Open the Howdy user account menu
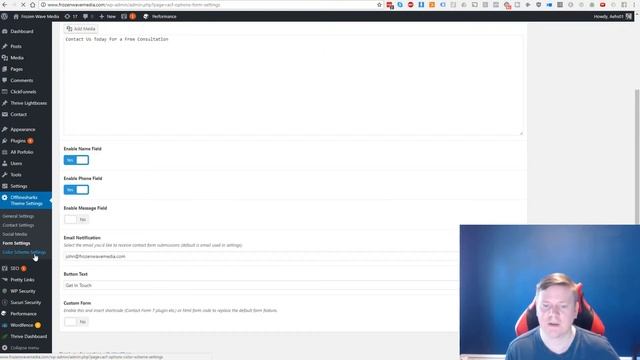This screenshot has width=640, height=360. 613,17
